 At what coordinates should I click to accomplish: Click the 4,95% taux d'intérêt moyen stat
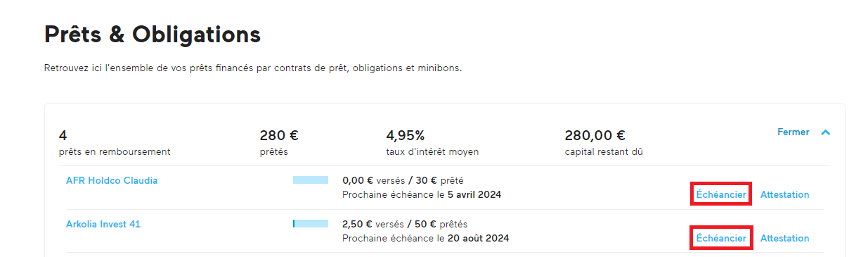click(x=432, y=142)
